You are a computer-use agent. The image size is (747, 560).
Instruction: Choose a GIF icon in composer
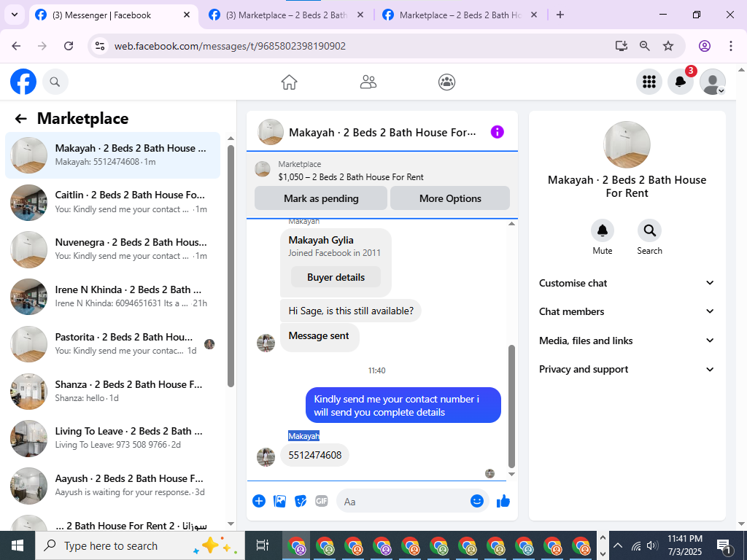coord(322,501)
